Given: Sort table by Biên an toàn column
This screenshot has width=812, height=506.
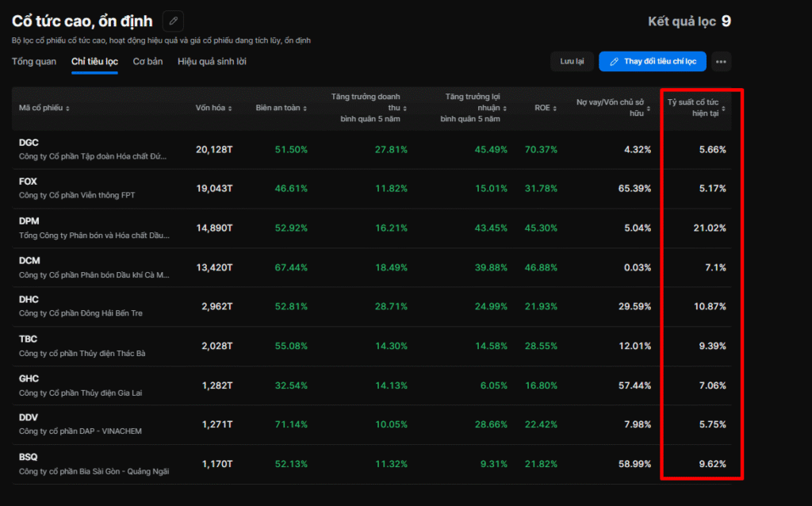Looking at the screenshot, I should (x=281, y=108).
